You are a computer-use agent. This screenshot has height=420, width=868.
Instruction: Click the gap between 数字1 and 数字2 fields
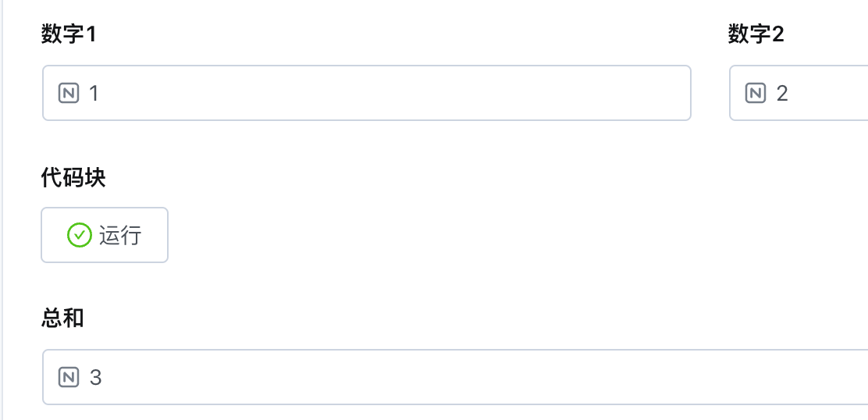tap(710, 94)
